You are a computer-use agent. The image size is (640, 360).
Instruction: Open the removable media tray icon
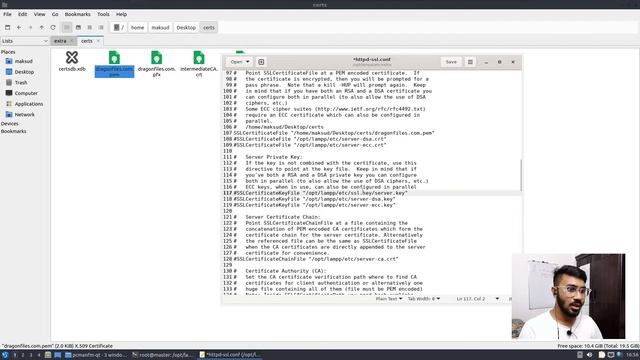click(x=580, y=355)
